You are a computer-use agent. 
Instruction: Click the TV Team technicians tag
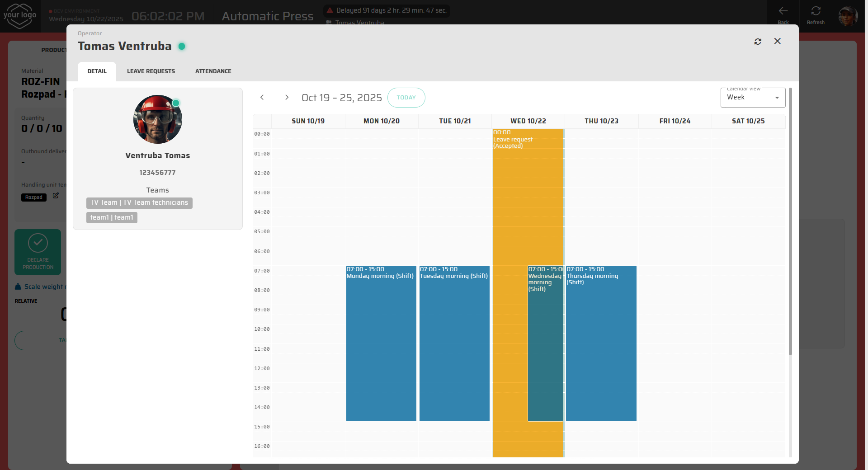pos(139,203)
